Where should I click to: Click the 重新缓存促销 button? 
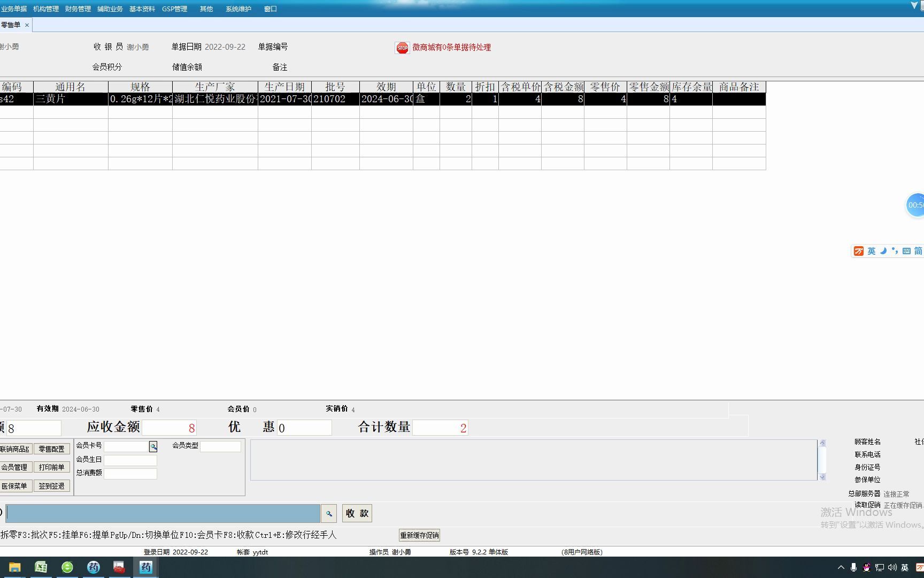(420, 535)
